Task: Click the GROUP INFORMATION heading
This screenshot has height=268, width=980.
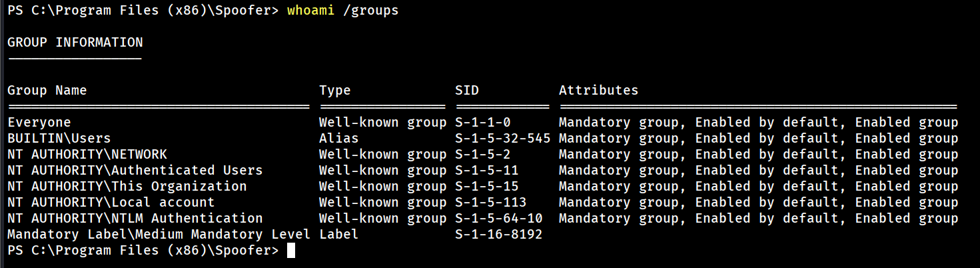Action: coord(75,43)
